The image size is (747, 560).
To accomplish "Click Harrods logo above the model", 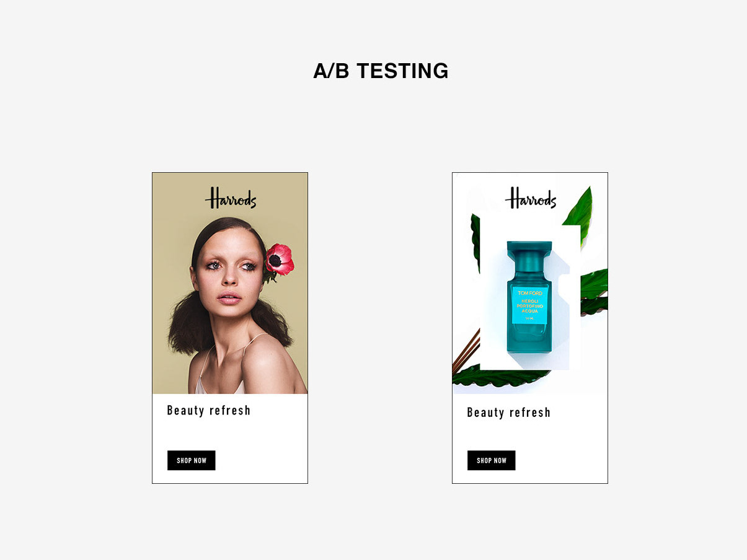I will pos(231,198).
